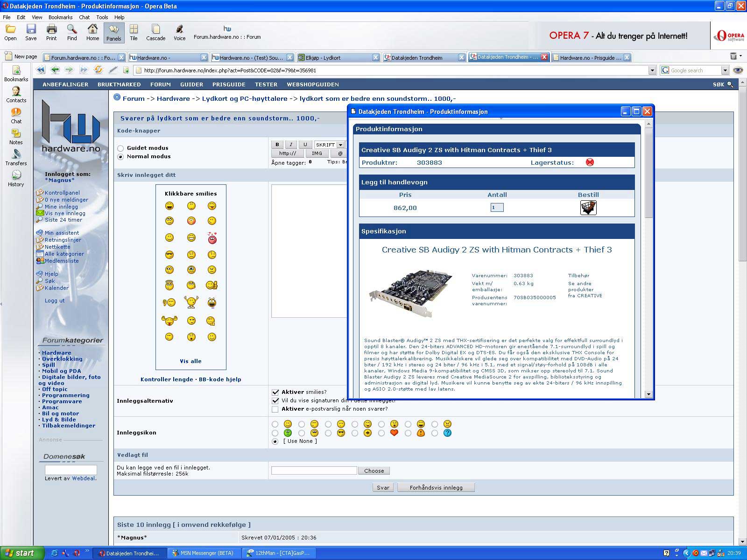Select the blue question mark icon radio
Viewport: 747px width, 560px height.
[435, 433]
